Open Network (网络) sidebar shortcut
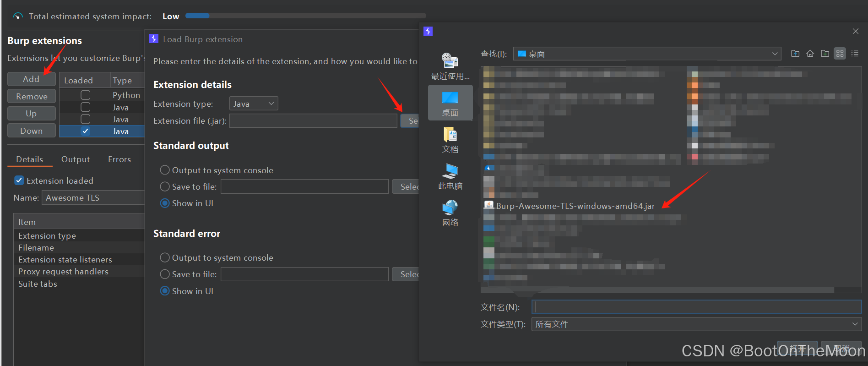868x366 pixels. (450, 213)
